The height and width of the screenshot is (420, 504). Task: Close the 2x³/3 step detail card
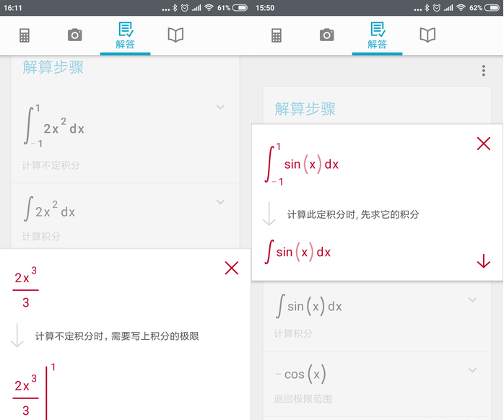(x=232, y=268)
